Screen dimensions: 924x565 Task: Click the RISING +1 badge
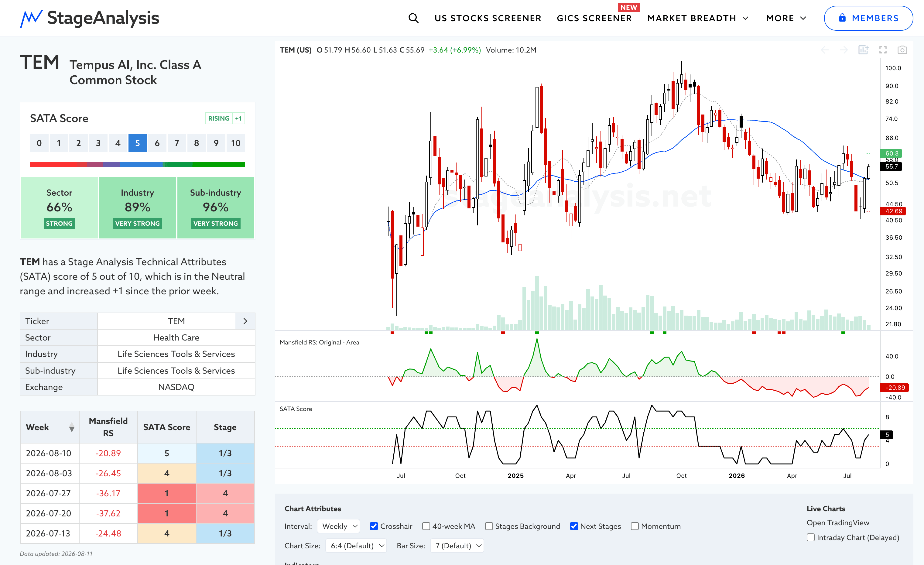(225, 118)
